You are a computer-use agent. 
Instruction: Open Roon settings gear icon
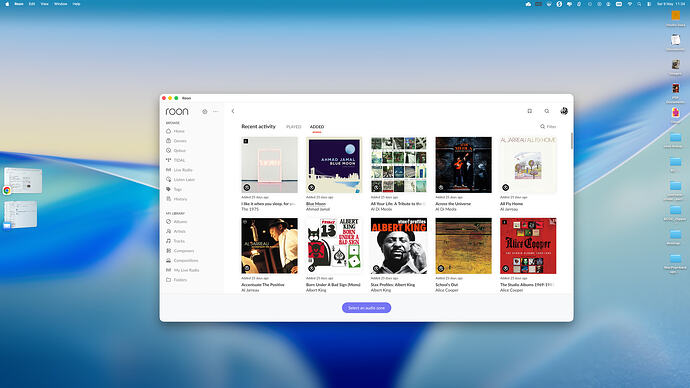[x=205, y=112]
